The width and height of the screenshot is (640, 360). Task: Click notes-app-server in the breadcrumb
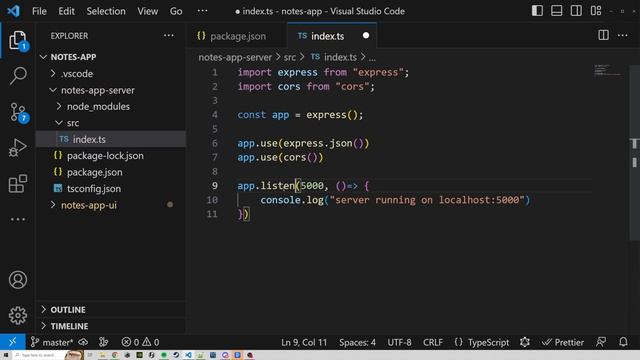[x=235, y=57]
